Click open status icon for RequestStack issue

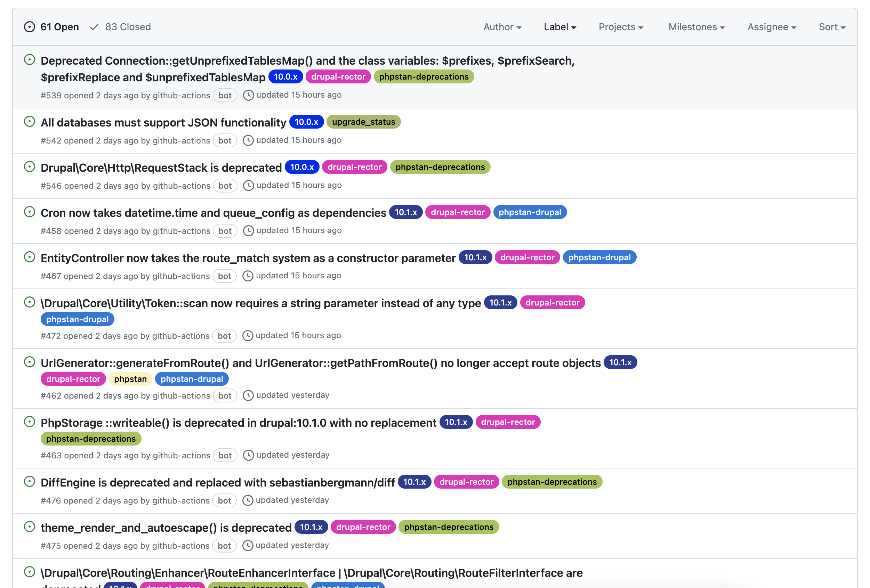(29, 166)
